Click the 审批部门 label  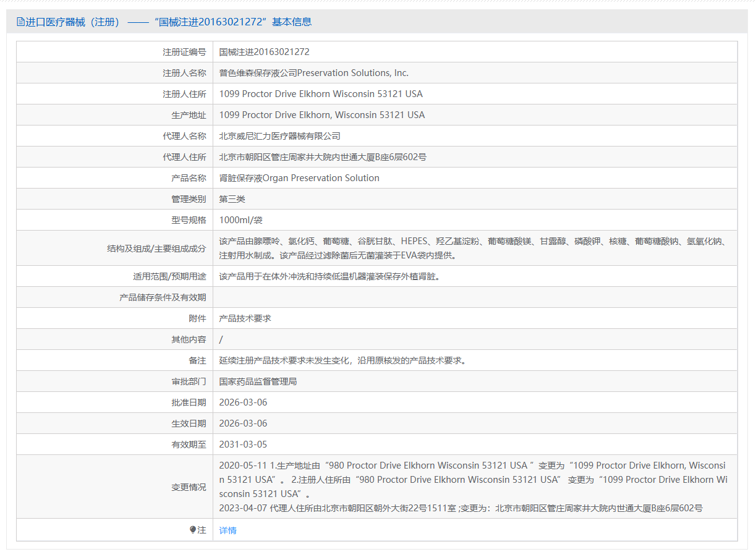189,381
